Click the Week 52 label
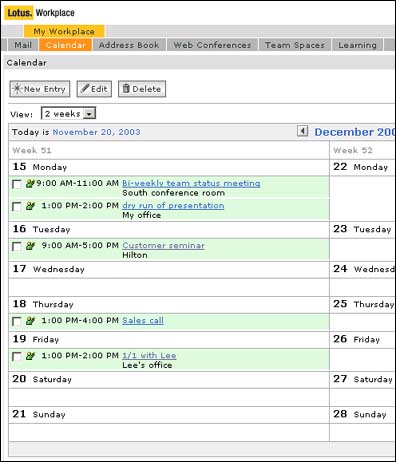This screenshot has height=462, width=396. [353, 150]
